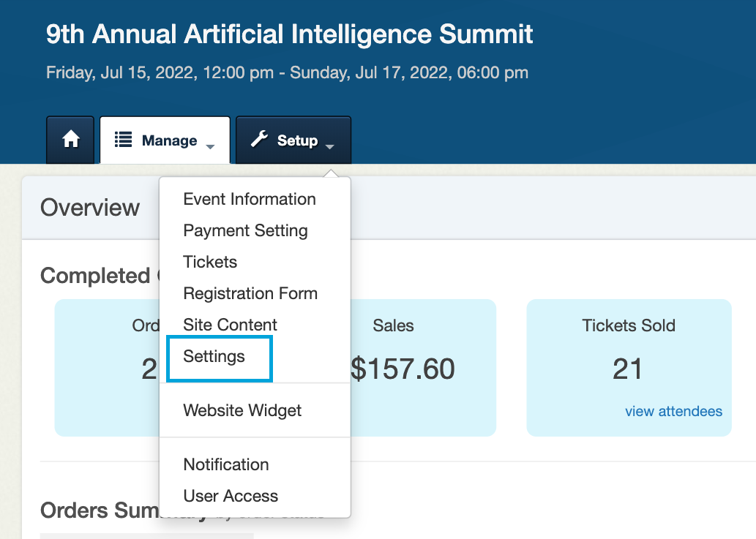Click the event title heading

(x=289, y=34)
